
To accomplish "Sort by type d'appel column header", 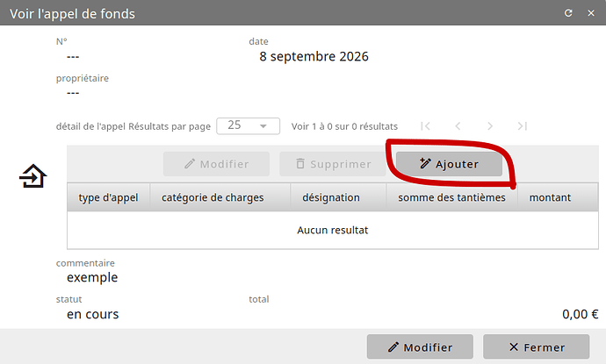I will click(x=108, y=197).
